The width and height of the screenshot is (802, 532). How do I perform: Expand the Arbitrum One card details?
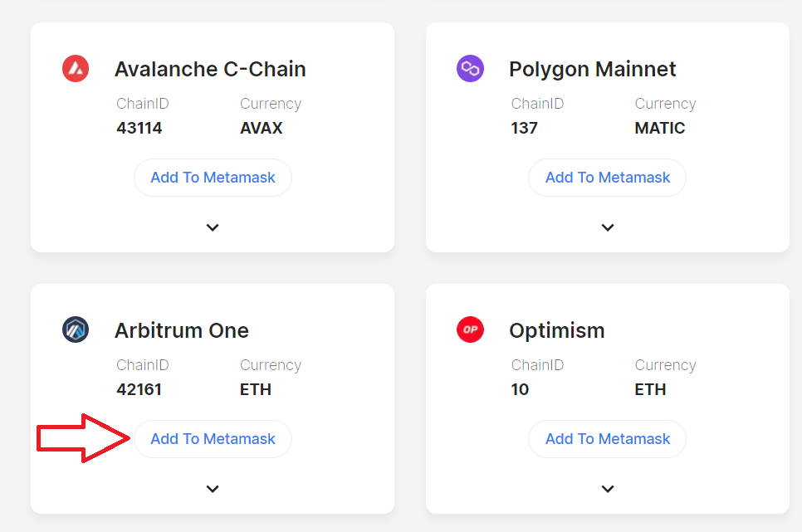click(213, 489)
